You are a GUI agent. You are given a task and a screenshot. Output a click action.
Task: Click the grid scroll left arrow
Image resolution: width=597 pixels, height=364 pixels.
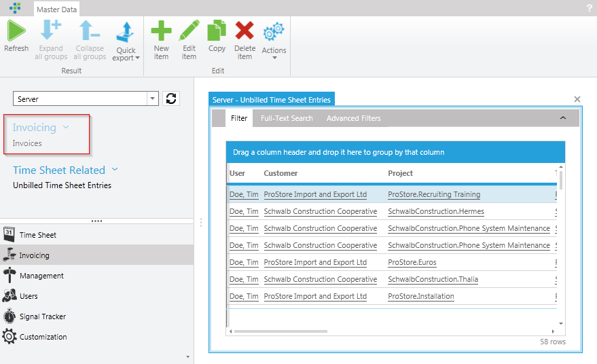230,331
